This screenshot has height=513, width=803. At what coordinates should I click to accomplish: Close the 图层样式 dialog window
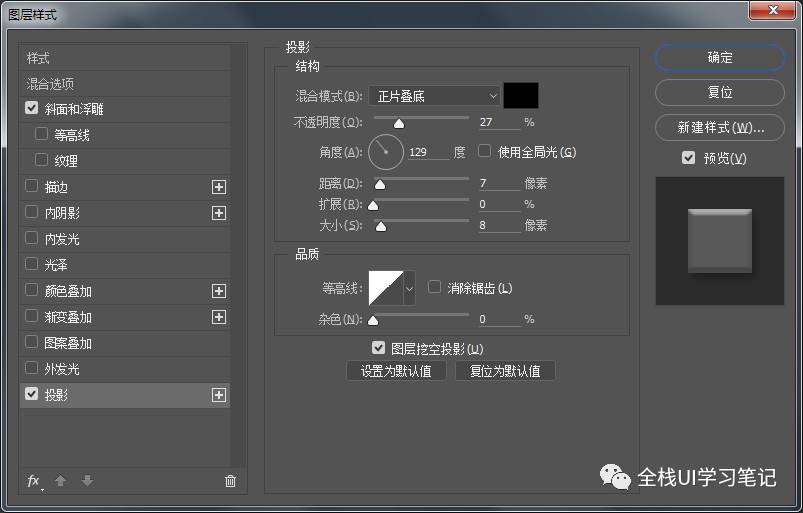point(773,10)
